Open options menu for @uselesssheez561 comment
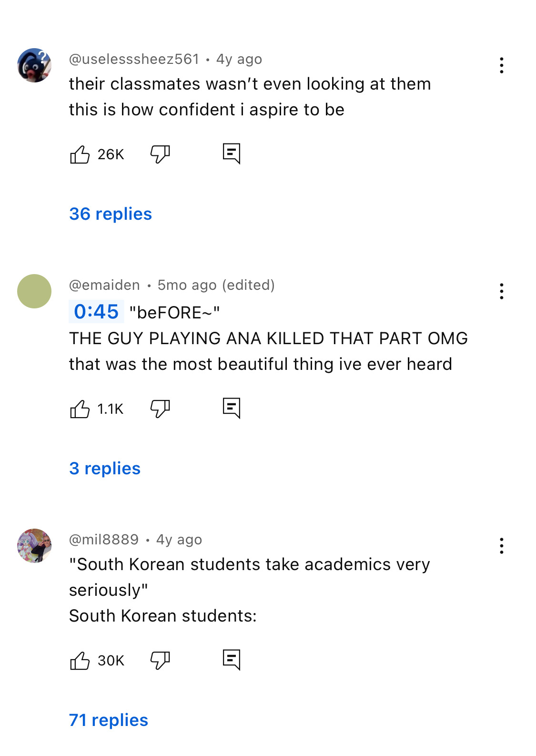The height and width of the screenshot is (756, 536). (x=501, y=65)
